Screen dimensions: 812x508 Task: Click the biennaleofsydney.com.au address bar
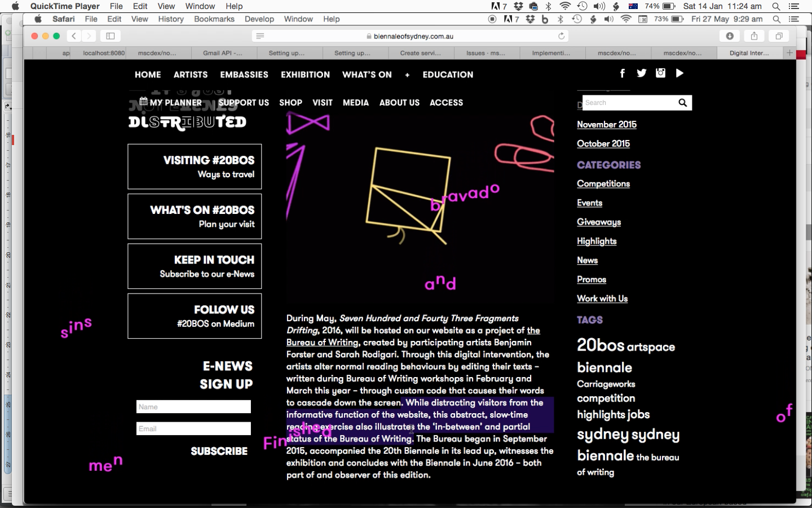click(x=410, y=36)
